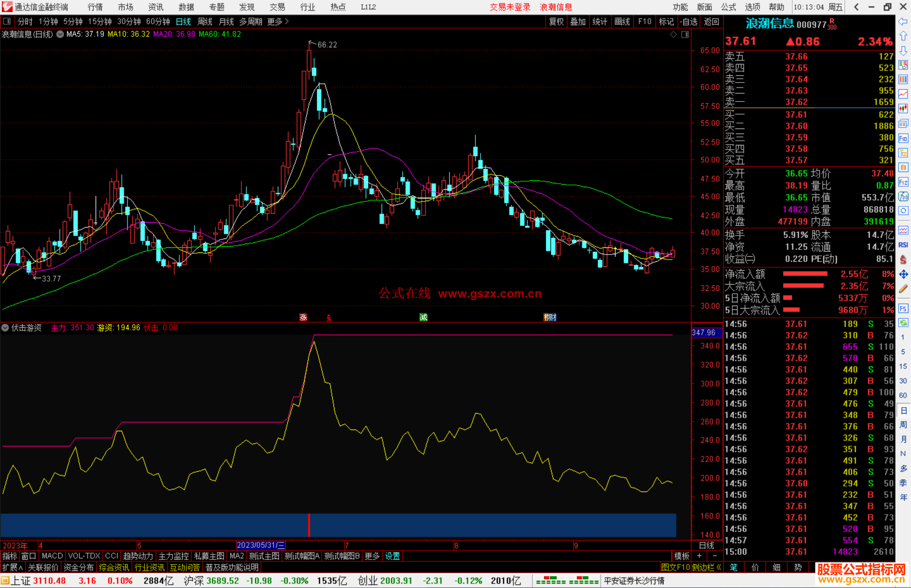The width and height of the screenshot is (911, 588).
Task: Open the 市场 menu
Action: 125,7
